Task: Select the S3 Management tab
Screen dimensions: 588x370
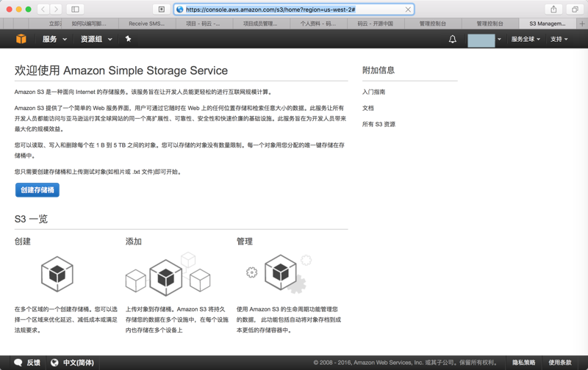Action: coord(547,23)
